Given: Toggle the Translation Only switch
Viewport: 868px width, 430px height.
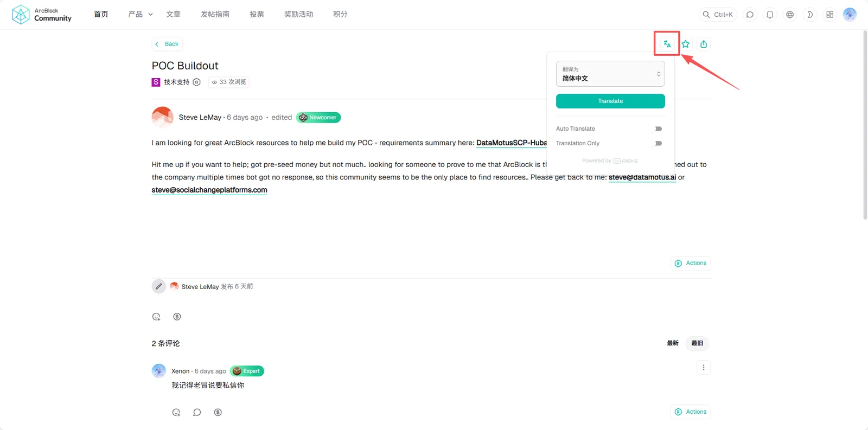Looking at the screenshot, I should tap(658, 143).
